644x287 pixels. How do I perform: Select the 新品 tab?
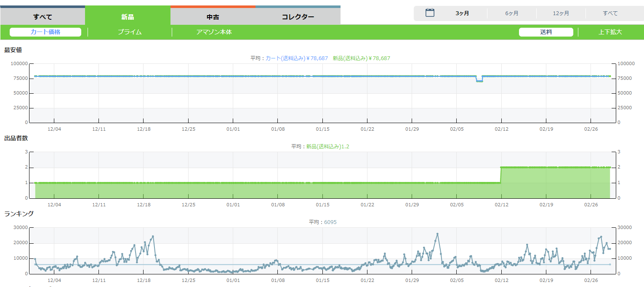128,17
